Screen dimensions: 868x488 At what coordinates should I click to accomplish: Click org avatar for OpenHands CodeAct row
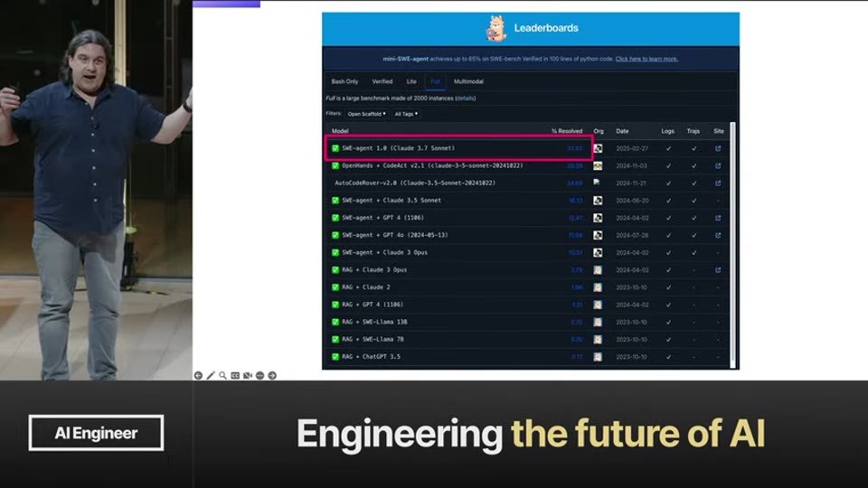pyautogui.click(x=598, y=166)
